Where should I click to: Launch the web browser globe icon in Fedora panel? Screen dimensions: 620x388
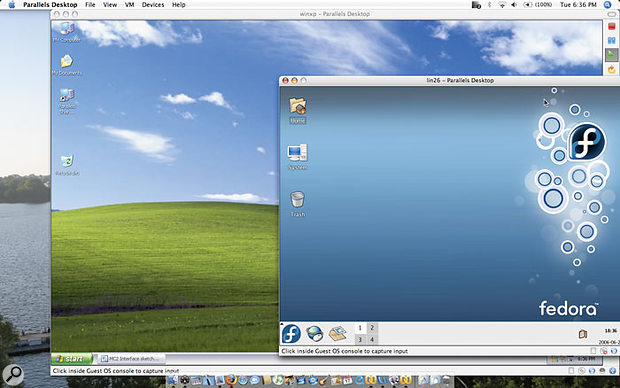(315, 333)
